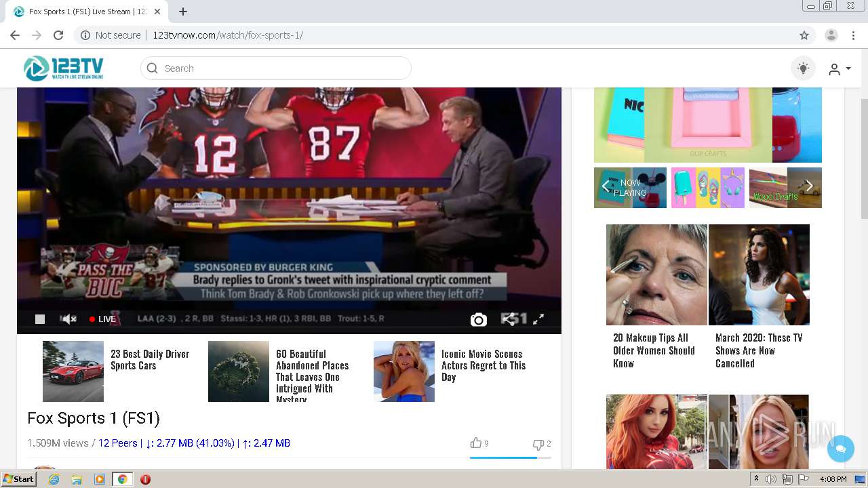Open '23 Best Daily Driver Sports Cars' link
The height and width of the screenshot is (488, 868).
(150, 360)
